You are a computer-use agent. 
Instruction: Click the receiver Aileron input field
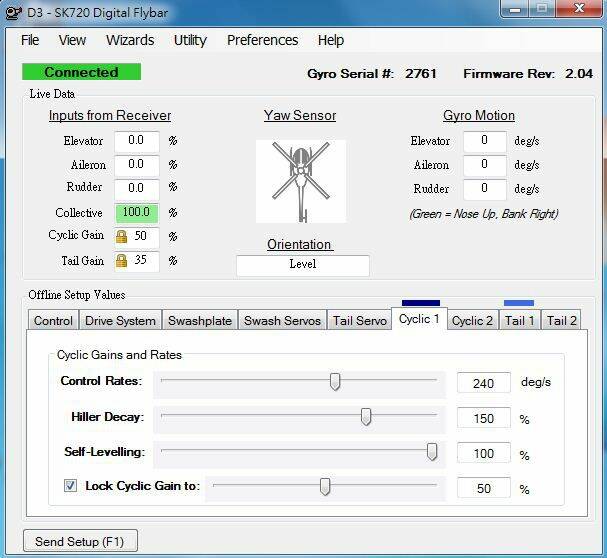point(137,165)
